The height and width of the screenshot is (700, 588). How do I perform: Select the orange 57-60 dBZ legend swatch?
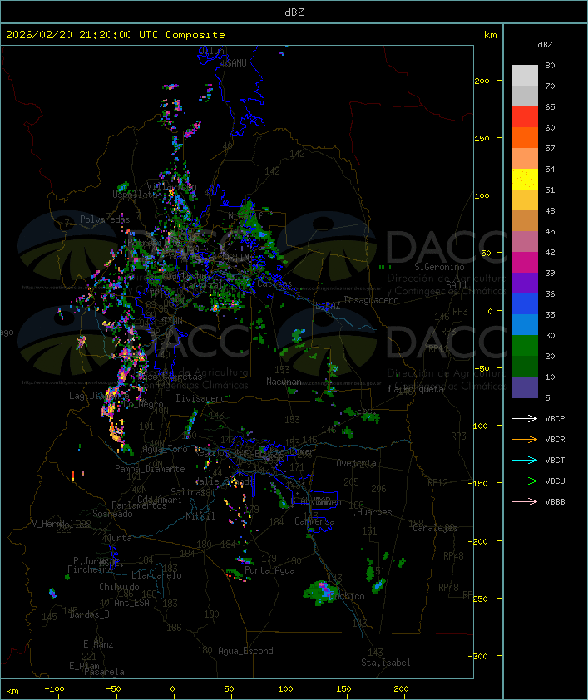tap(525, 138)
